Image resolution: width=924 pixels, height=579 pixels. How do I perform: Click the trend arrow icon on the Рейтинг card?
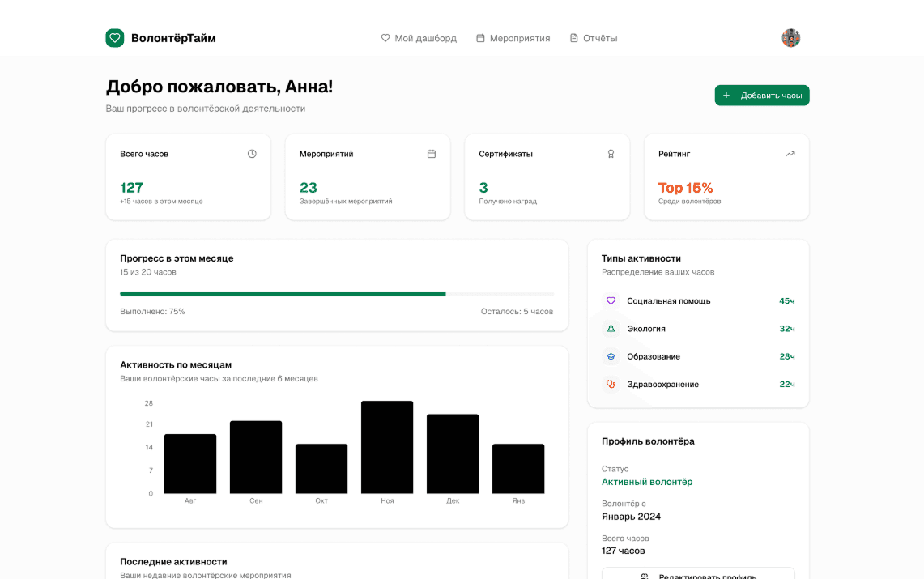(790, 153)
